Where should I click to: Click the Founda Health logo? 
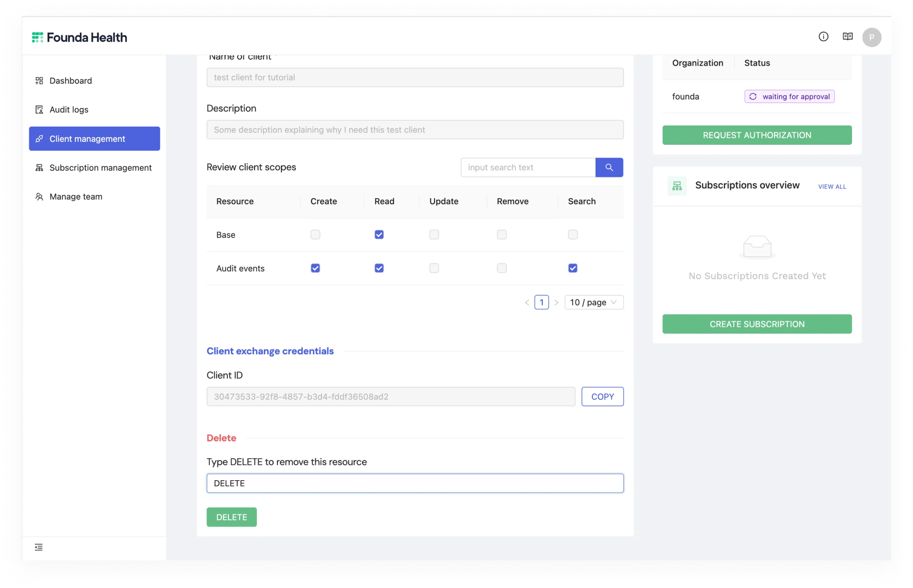[79, 37]
